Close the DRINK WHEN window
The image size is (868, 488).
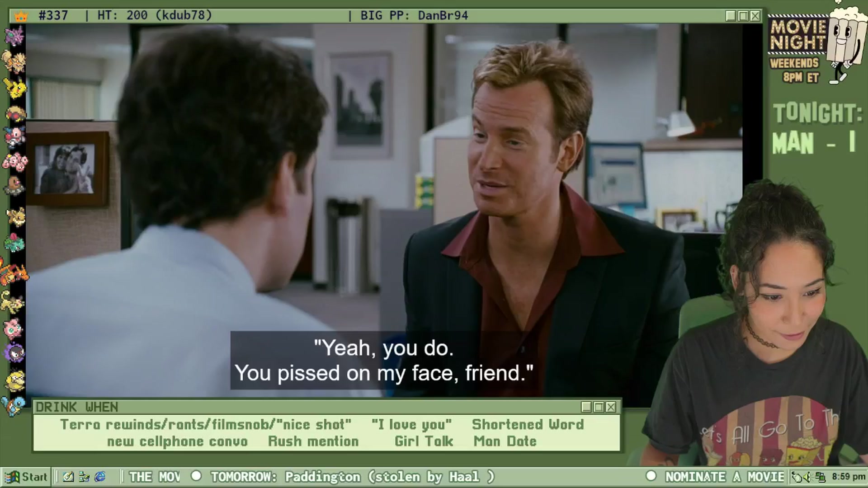(611, 407)
